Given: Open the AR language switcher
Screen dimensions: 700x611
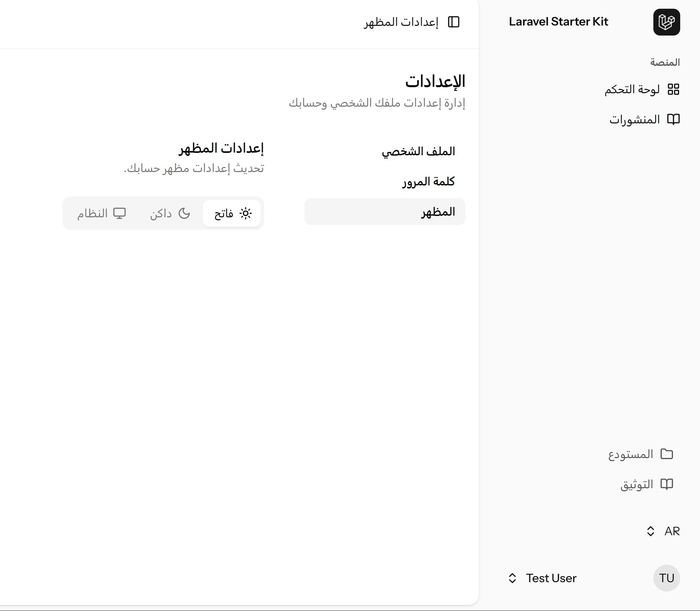Looking at the screenshot, I should point(663,531).
